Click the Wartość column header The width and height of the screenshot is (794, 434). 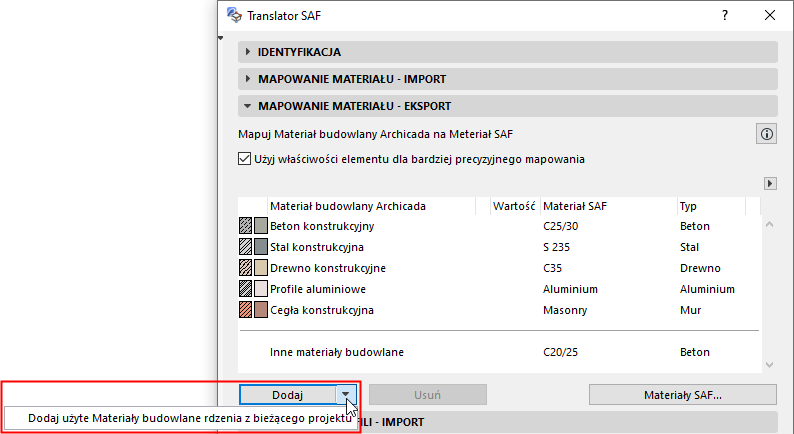515,206
